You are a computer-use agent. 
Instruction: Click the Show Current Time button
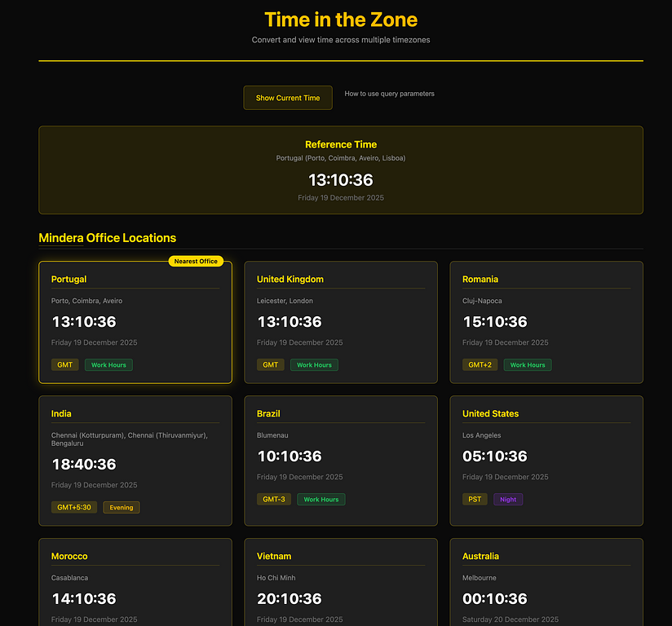288,98
